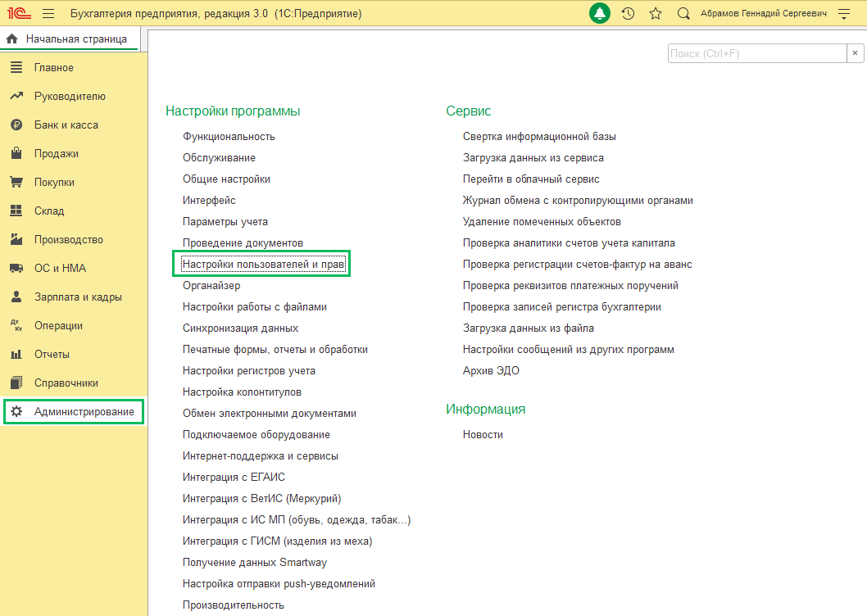Open the history clock icon
The image size is (867, 616).
tap(629, 13)
